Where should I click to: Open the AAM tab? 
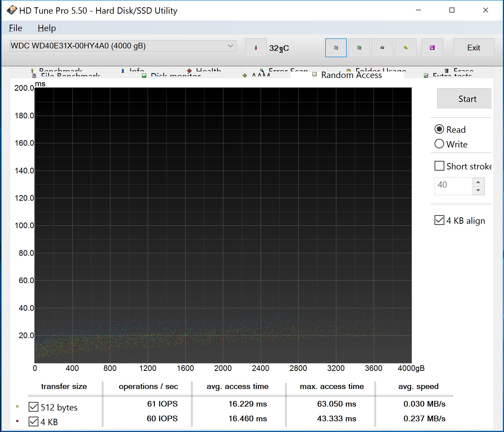(x=256, y=75)
